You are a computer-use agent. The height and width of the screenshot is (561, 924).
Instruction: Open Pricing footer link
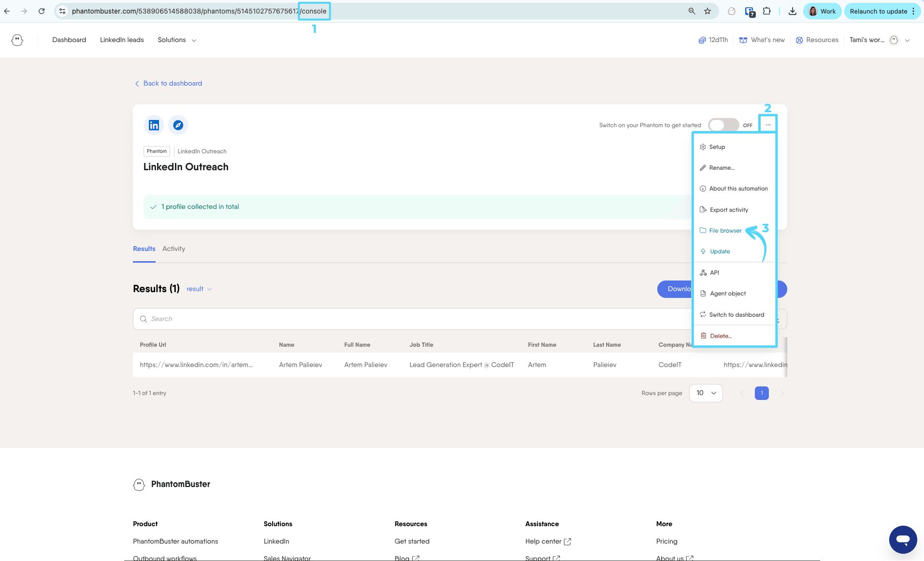tap(666, 542)
